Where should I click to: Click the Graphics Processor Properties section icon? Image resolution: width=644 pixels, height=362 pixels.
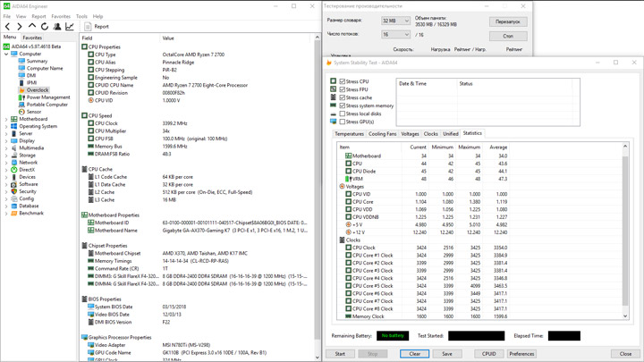pos(84,337)
